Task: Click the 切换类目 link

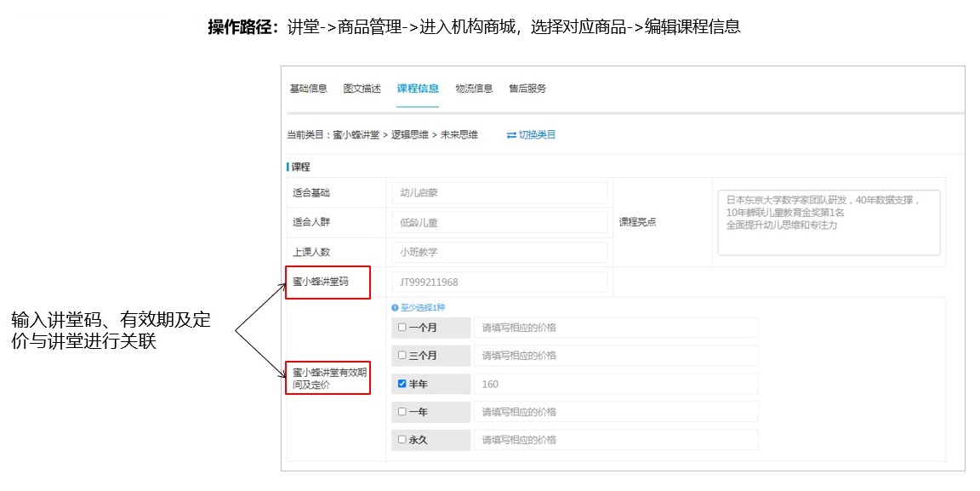Action: [x=531, y=134]
